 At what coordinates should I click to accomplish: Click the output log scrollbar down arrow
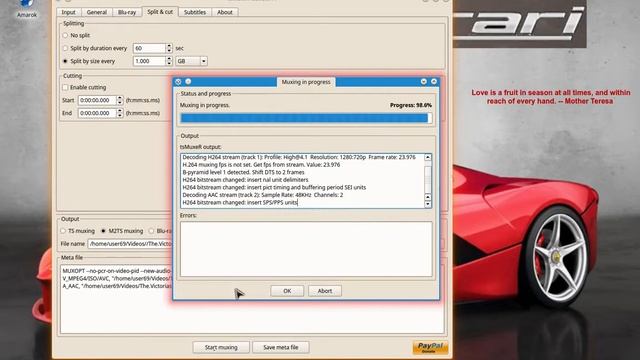428,204
